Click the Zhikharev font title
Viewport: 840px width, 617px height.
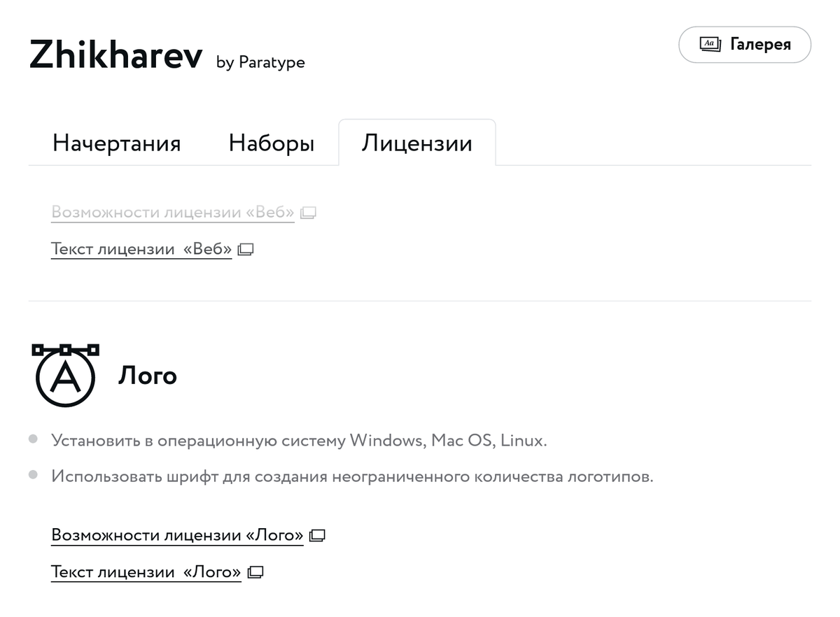[x=114, y=55]
